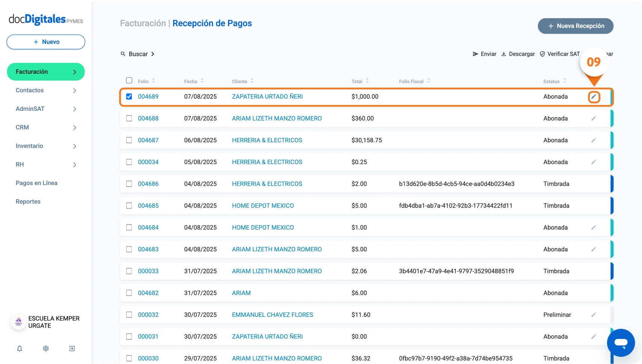Uncheck the checkbox for folio 004689

click(129, 97)
